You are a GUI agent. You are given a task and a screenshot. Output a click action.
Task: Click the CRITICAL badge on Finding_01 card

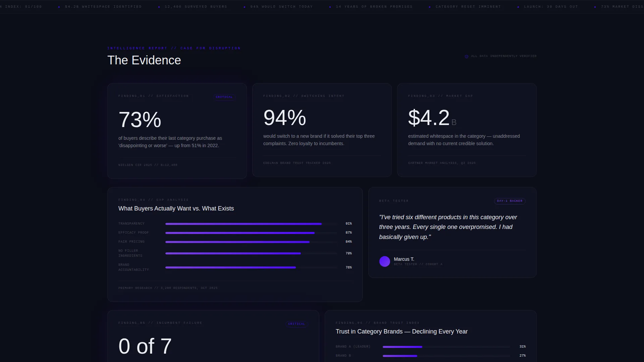click(x=224, y=97)
